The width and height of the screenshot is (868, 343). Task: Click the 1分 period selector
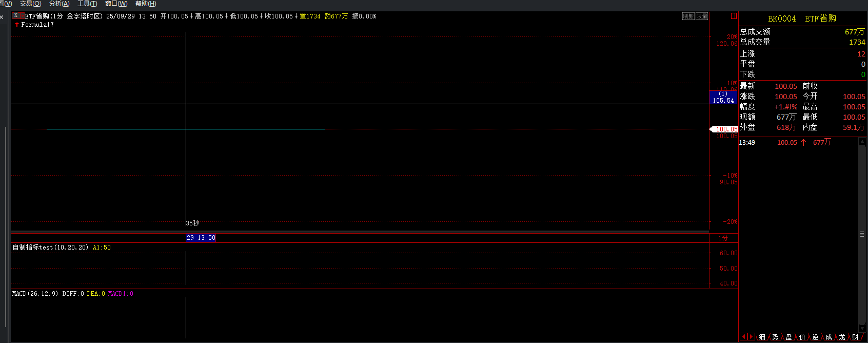(x=723, y=238)
